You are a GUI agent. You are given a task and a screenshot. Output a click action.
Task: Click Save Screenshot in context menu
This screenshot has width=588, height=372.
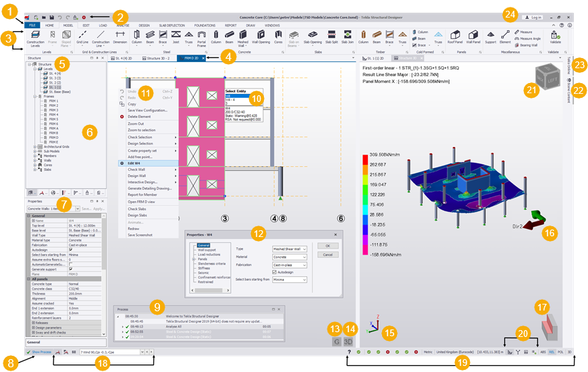point(140,235)
